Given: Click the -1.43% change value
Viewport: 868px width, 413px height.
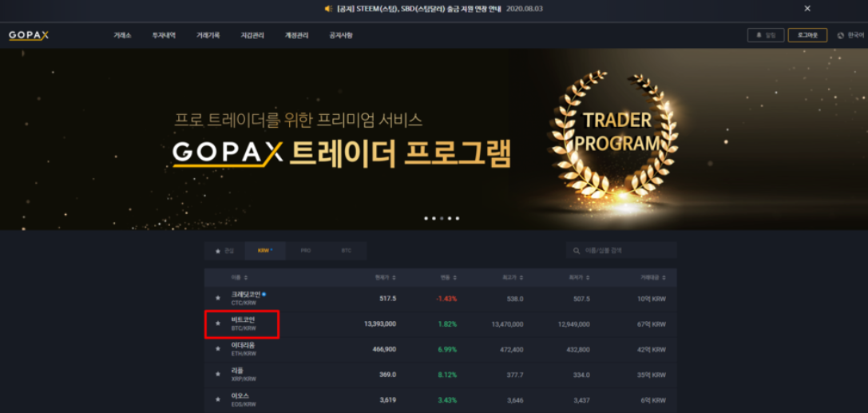Looking at the screenshot, I should pyautogui.click(x=446, y=299).
